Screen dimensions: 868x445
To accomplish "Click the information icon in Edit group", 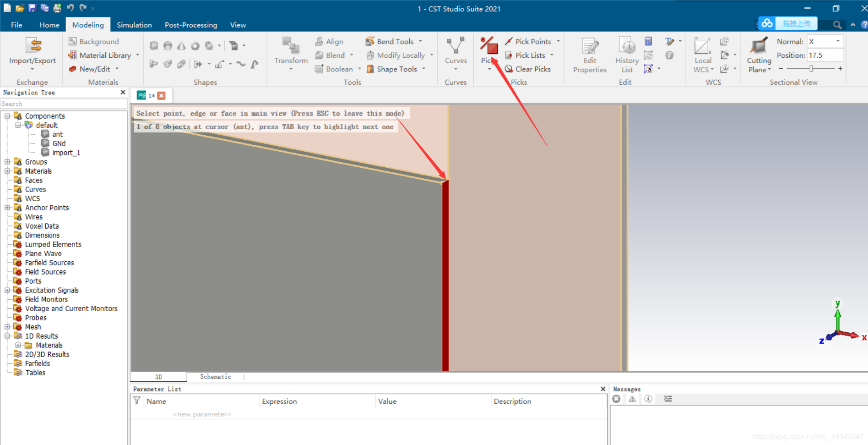I will click(x=669, y=55).
